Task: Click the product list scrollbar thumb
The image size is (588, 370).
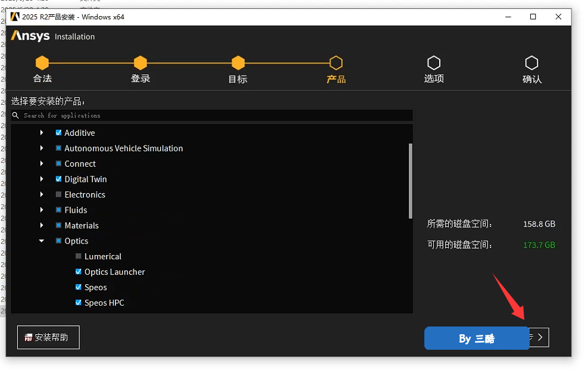Action: tap(411, 181)
